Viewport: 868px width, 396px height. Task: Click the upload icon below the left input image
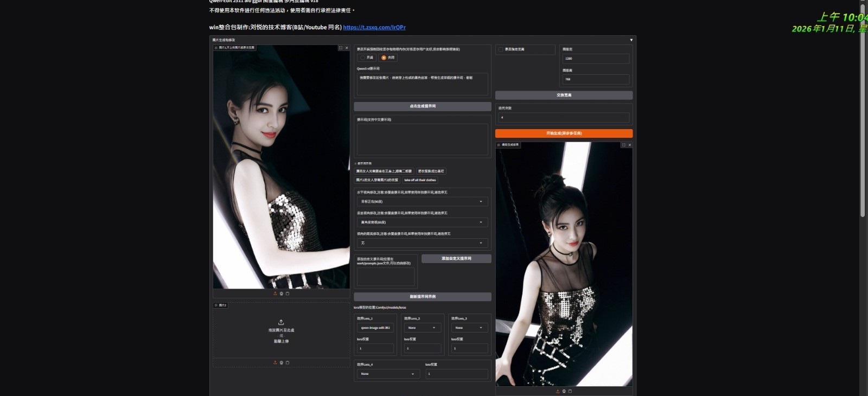(275, 293)
